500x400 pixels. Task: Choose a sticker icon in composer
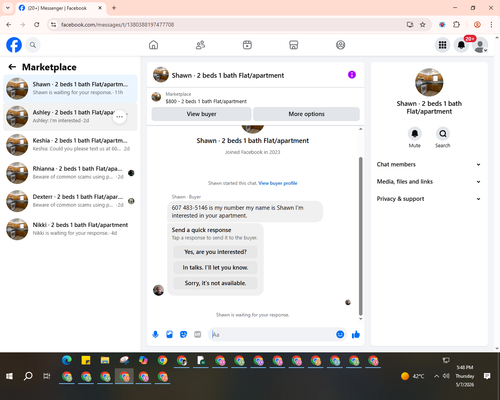[183, 334]
